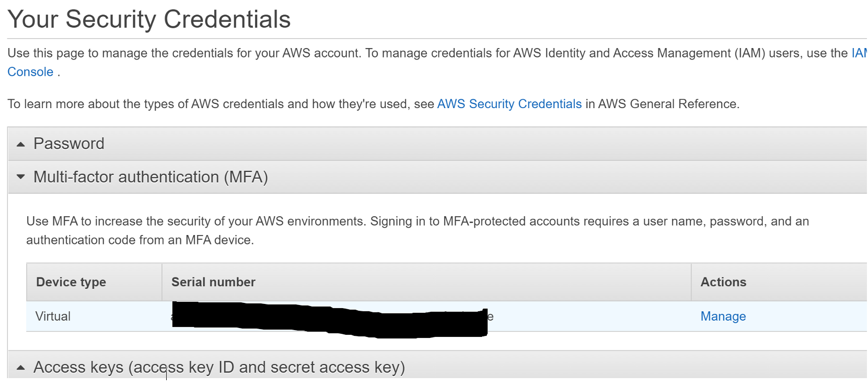Open the Access keys section header text
Image resolution: width=868 pixels, height=387 pixels.
click(x=219, y=367)
